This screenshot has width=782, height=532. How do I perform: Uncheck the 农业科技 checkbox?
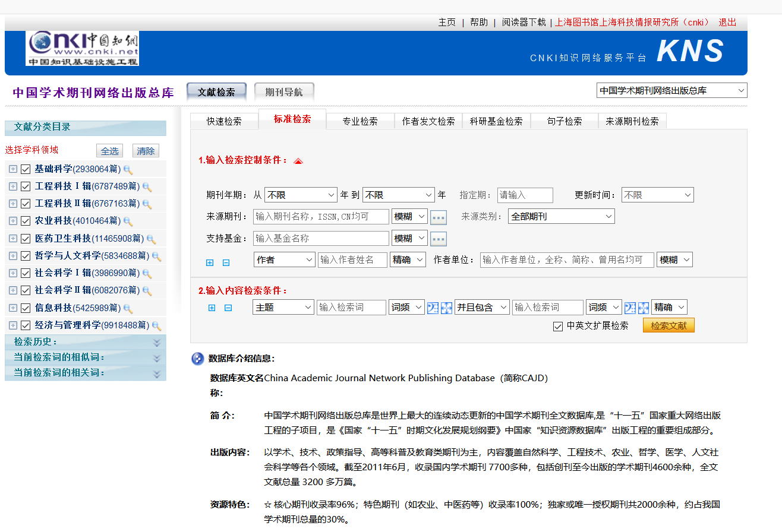[26, 221]
